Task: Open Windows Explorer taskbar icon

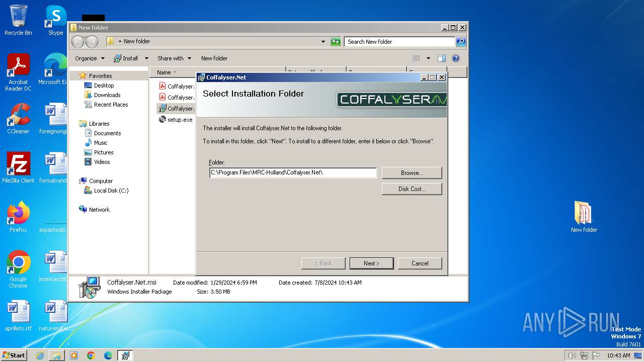Action: (x=57, y=355)
